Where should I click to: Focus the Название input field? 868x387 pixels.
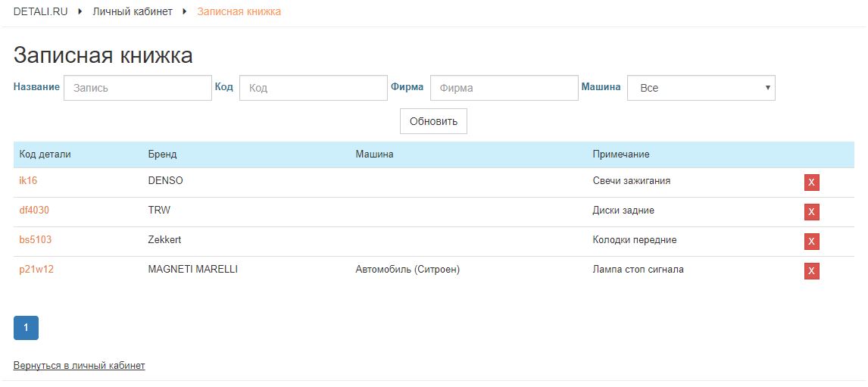[138, 88]
